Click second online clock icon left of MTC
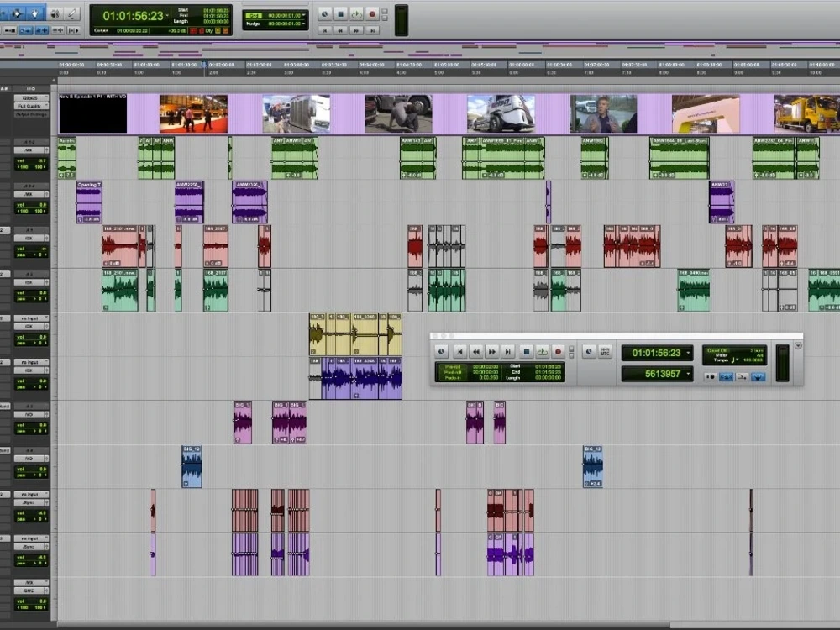The height and width of the screenshot is (630, 840). click(x=589, y=351)
